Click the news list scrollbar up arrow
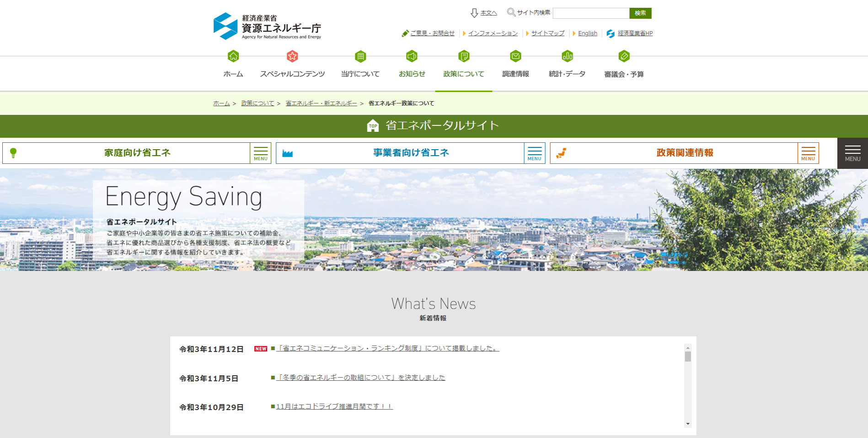This screenshot has width=868, height=438. pos(688,347)
